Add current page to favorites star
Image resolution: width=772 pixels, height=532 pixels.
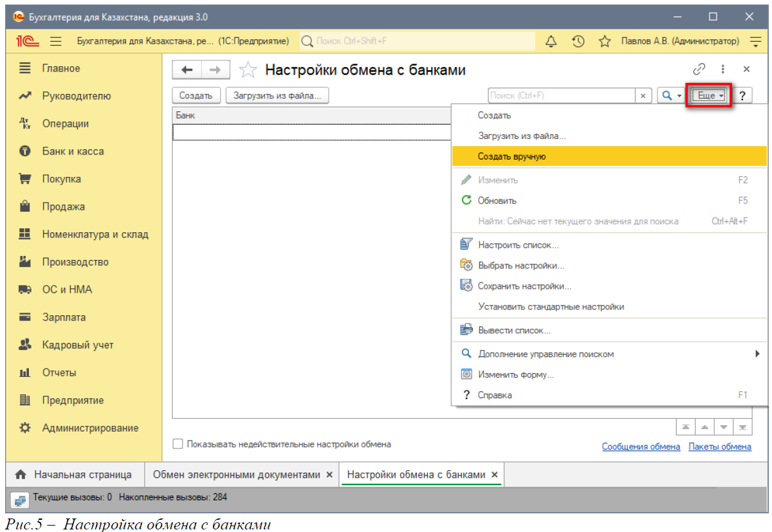pyautogui.click(x=248, y=70)
